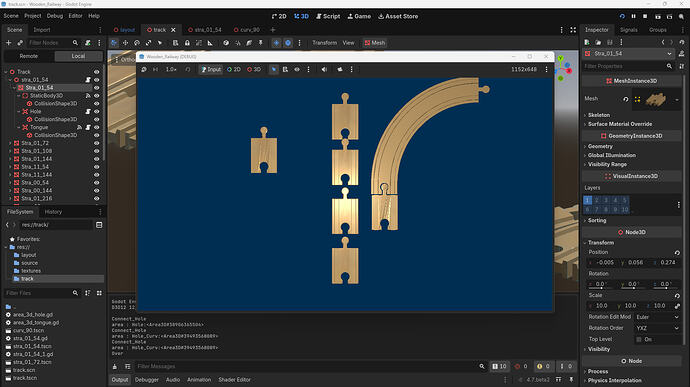The image size is (690, 387).
Task: Open the Rotation Edit Mode dropdown
Action: [x=657, y=317]
